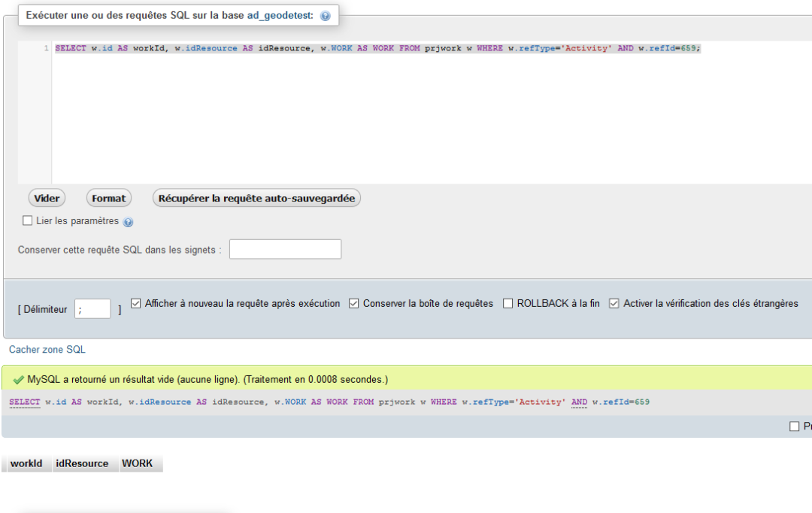
Task: Collapse using Cacher zone SQL link
Action: tap(47, 350)
